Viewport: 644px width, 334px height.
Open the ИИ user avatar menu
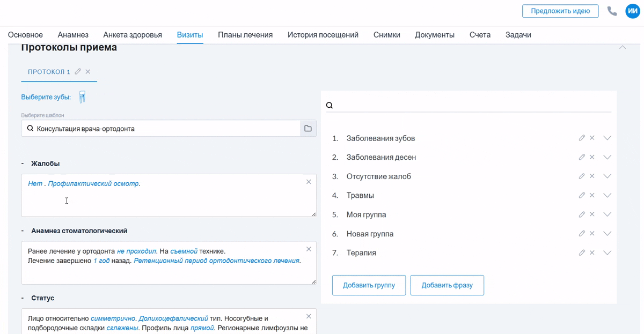tap(633, 11)
